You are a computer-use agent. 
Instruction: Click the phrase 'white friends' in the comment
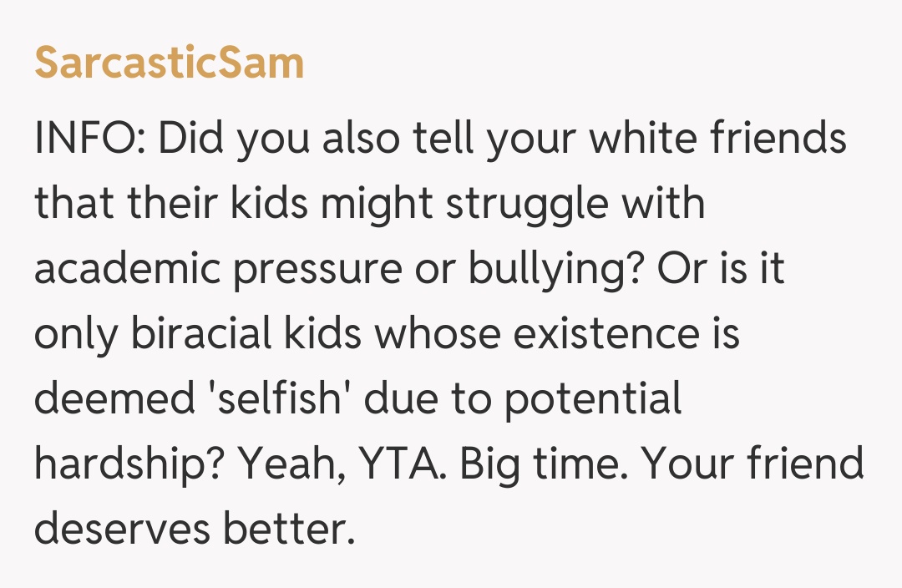(x=718, y=139)
